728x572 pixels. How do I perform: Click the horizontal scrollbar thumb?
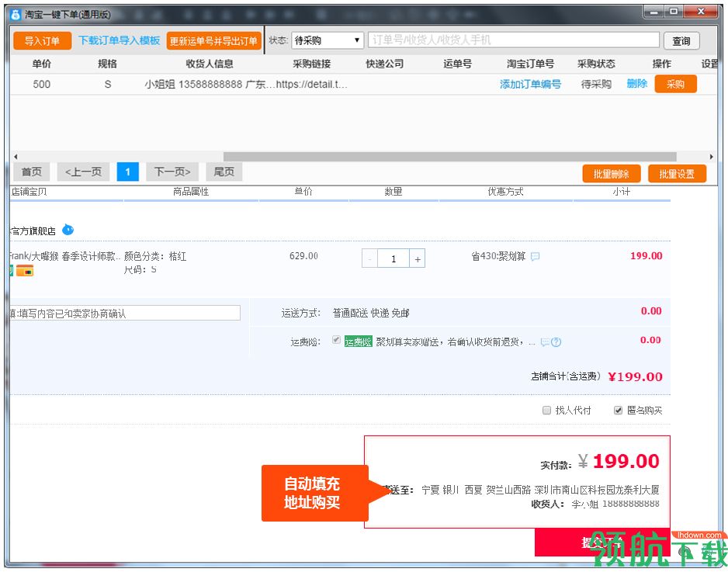[x=449, y=157]
